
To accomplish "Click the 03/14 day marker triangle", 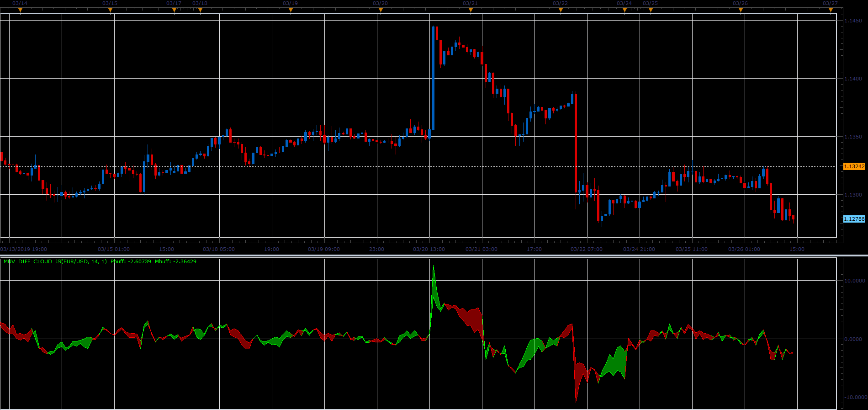I will coord(20,10).
